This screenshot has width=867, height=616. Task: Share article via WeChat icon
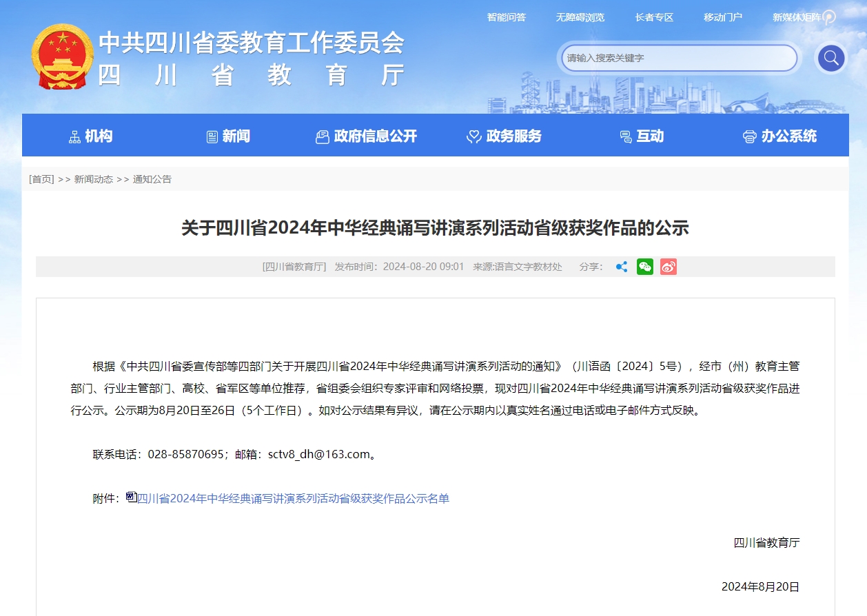[x=644, y=267]
